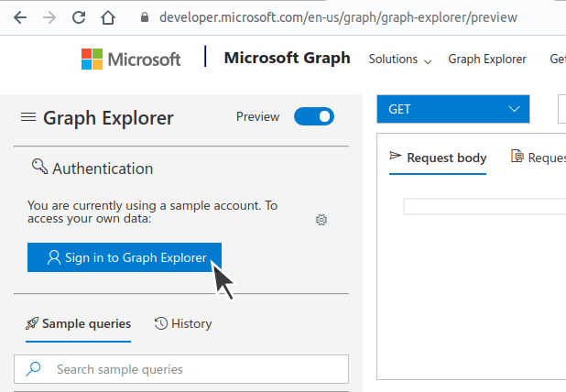566x392 pixels.
Task: Select the Request body tab
Action: point(438,158)
